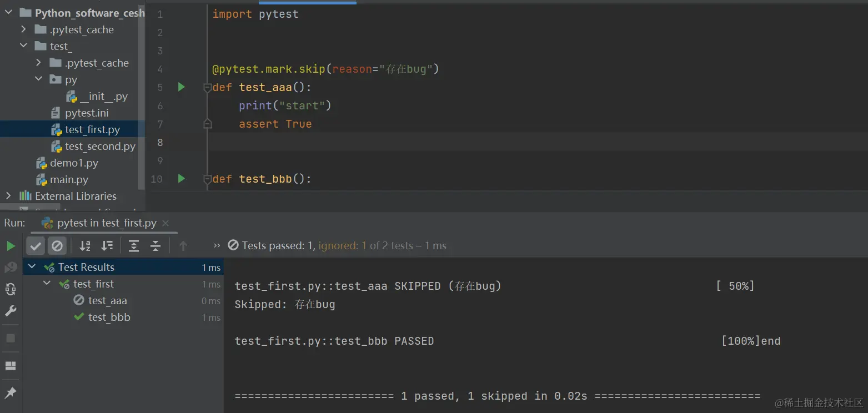868x413 pixels.
Task: Expand the top-level .pytest_cache folder
Action: [x=23, y=29]
